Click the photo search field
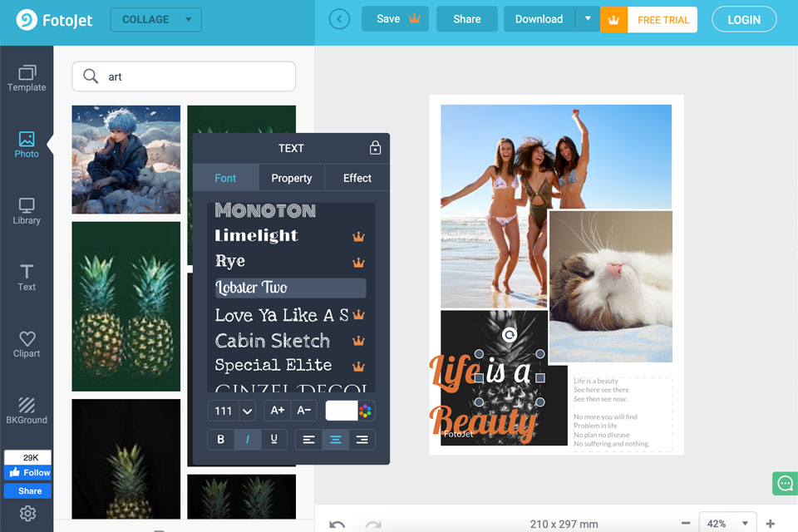Screen dimensions: 798x532 coord(184,76)
